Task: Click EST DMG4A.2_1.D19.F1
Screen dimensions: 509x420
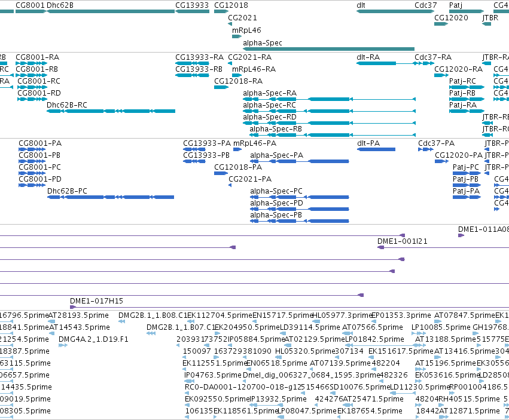Action: click(93, 339)
